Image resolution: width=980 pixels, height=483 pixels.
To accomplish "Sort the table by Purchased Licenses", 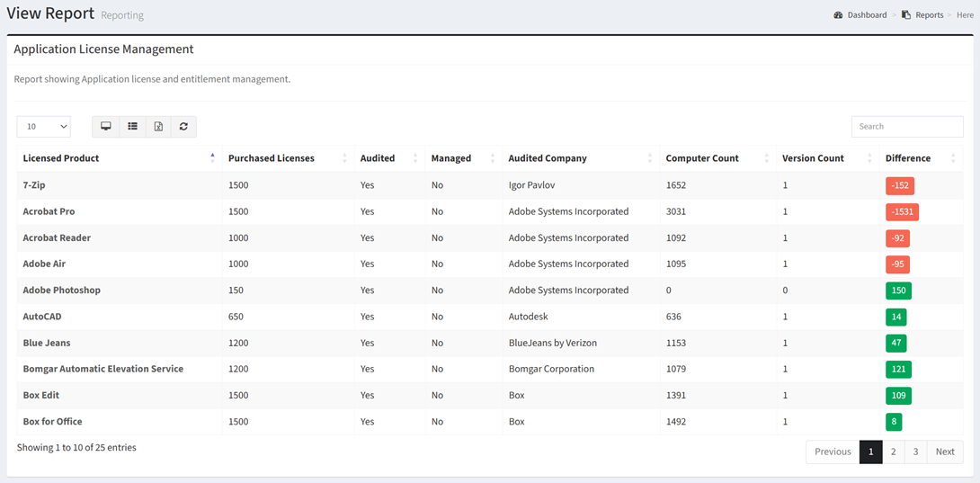I will (x=272, y=158).
